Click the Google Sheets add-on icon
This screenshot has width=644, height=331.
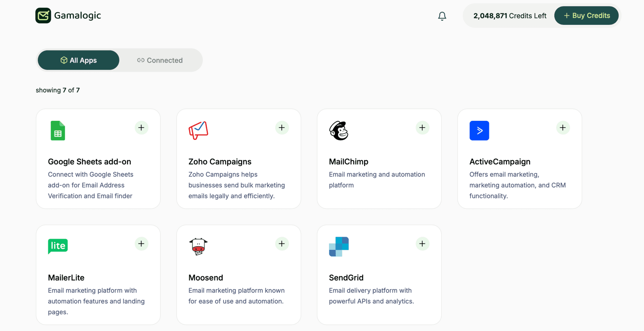58,131
